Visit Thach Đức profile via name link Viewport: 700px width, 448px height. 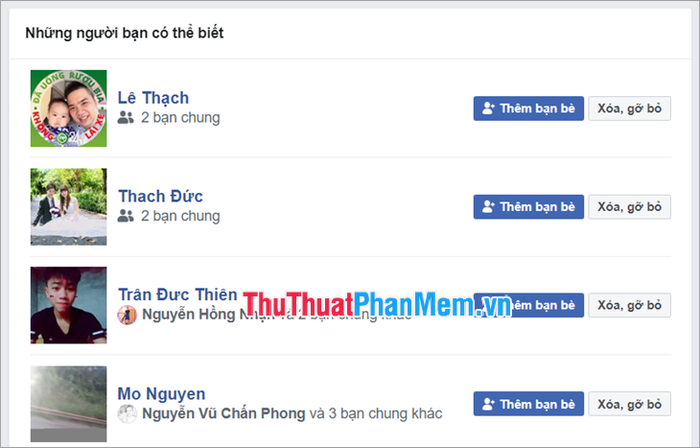tap(160, 196)
